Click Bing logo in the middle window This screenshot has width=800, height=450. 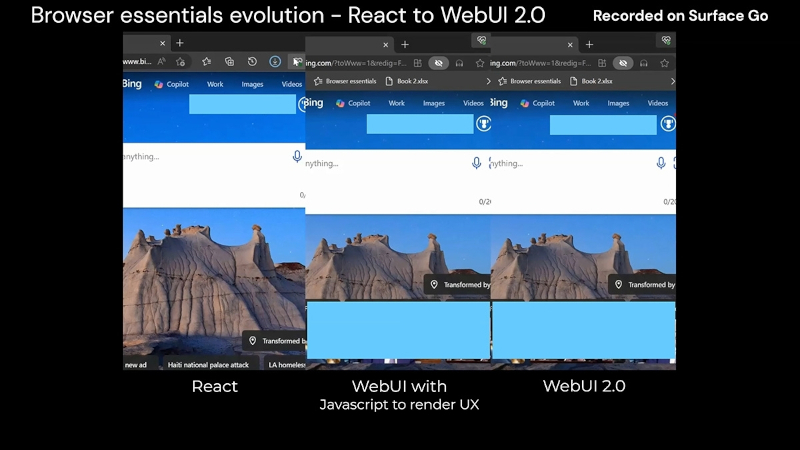(314, 103)
